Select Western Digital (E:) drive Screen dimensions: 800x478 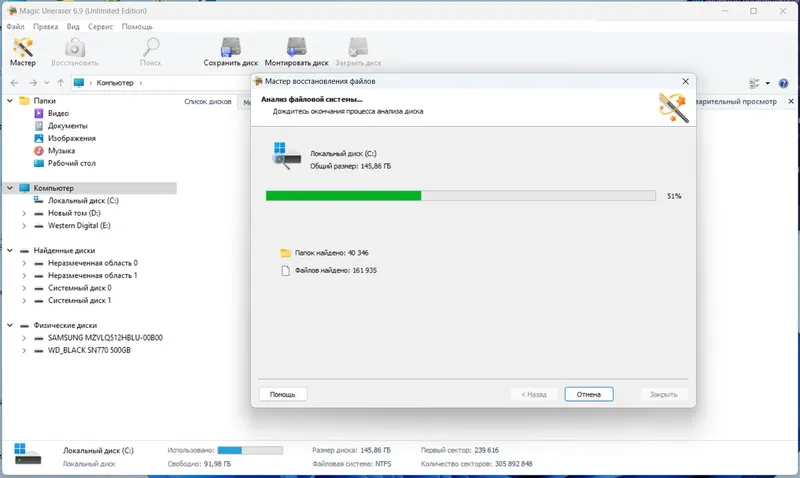tap(79, 225)
